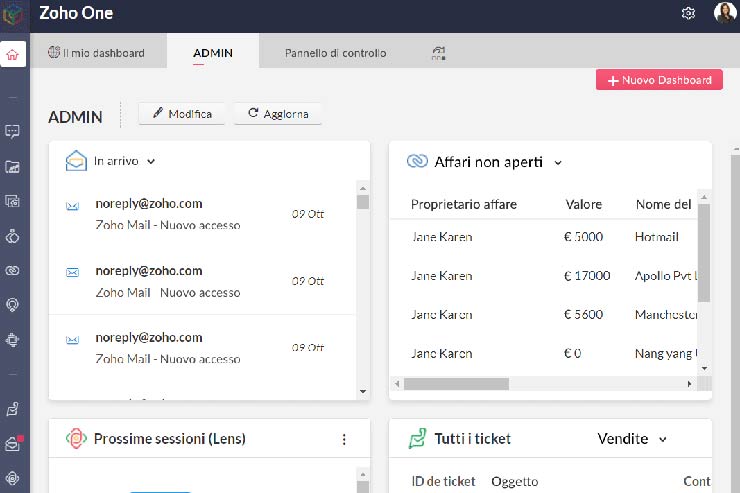Switch to Il mio dashboard tab
This screenshot has width=740, height=493.
tap(97, 53)
